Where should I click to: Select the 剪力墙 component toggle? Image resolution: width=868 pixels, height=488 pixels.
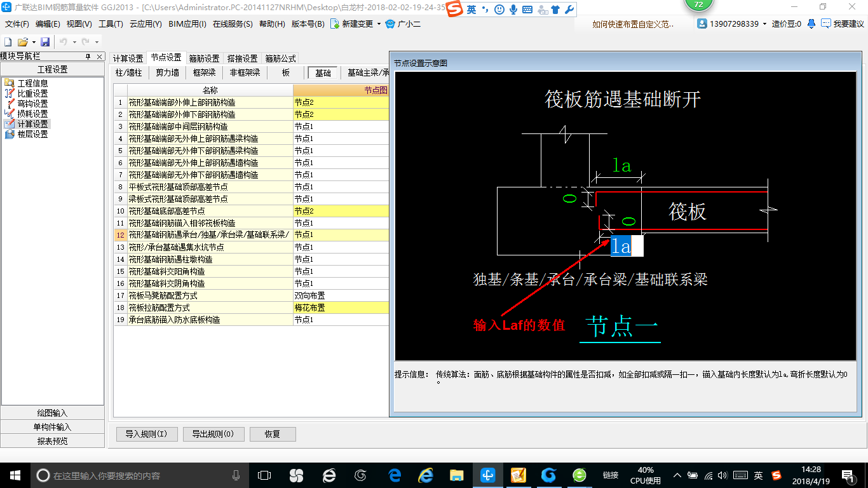[168, 72]
